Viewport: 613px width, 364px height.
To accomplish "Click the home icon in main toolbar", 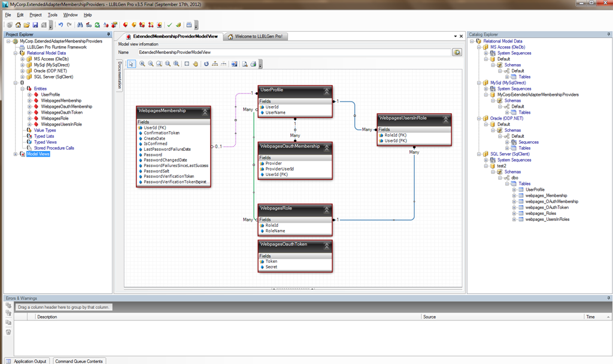I will click(19, 25).
